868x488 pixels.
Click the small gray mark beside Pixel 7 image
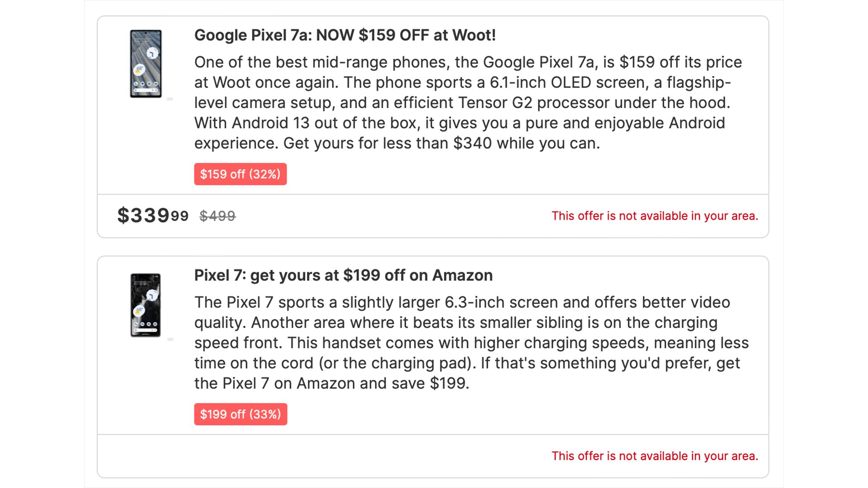coord(170,339)
